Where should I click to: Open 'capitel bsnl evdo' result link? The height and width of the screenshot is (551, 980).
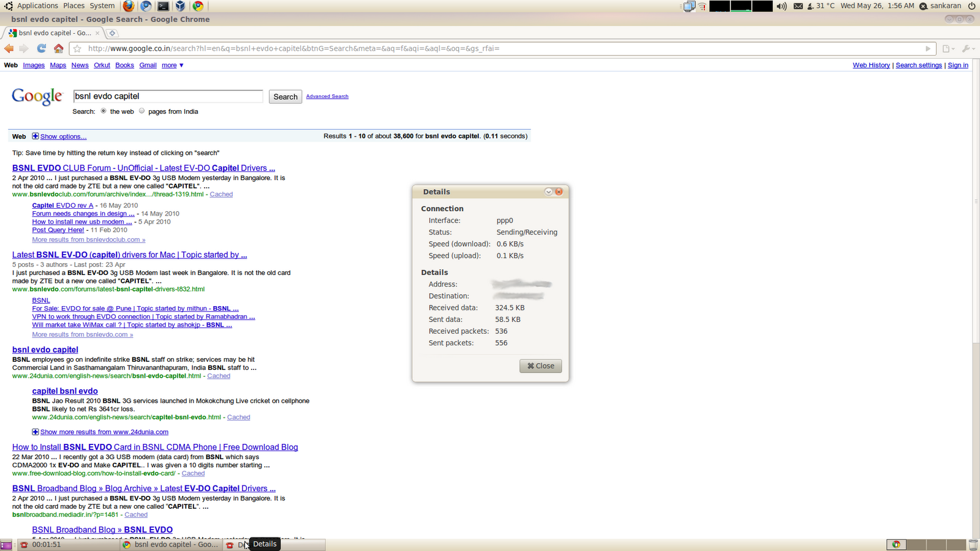tap(65, 391)
